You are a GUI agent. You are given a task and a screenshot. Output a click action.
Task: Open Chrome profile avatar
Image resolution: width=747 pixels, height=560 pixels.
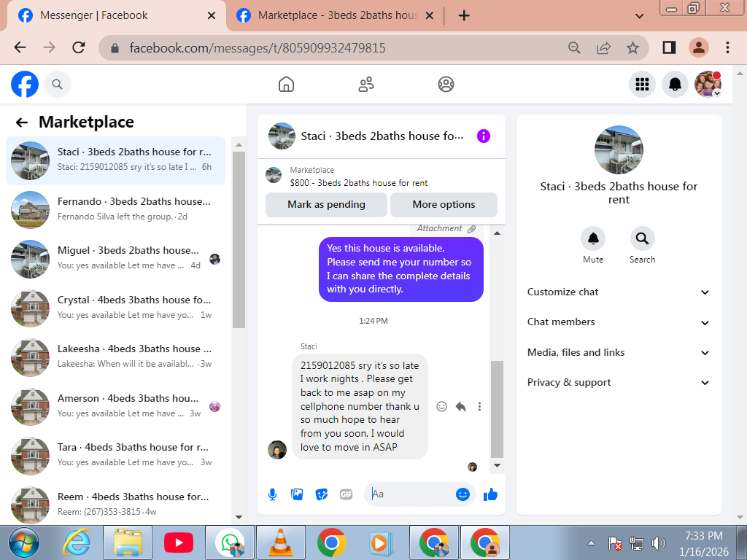(x=698, y=47)
